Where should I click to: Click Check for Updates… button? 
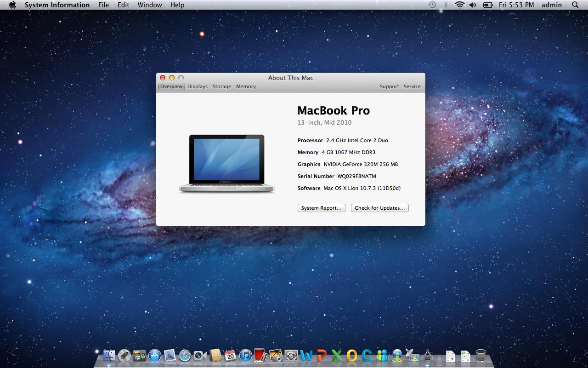click(380, 208)
